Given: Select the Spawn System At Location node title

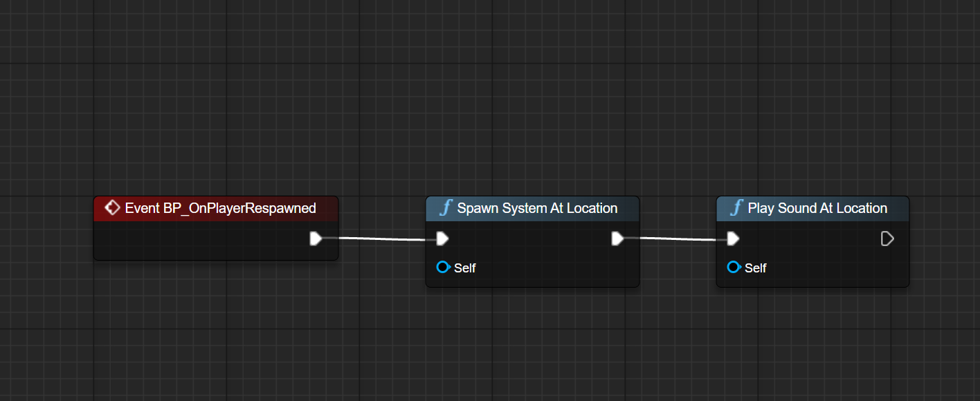Looking at the screenshot, I should point(537,208).
